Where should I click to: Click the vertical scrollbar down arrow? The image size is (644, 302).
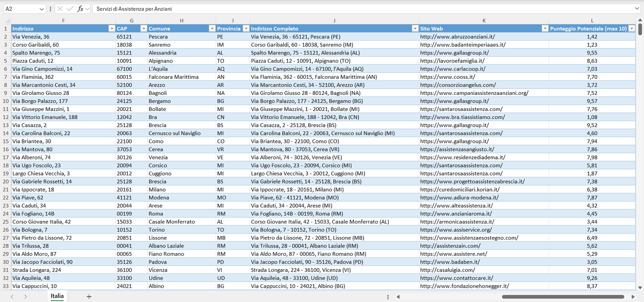pyautogui.click(x=640, y=288)
